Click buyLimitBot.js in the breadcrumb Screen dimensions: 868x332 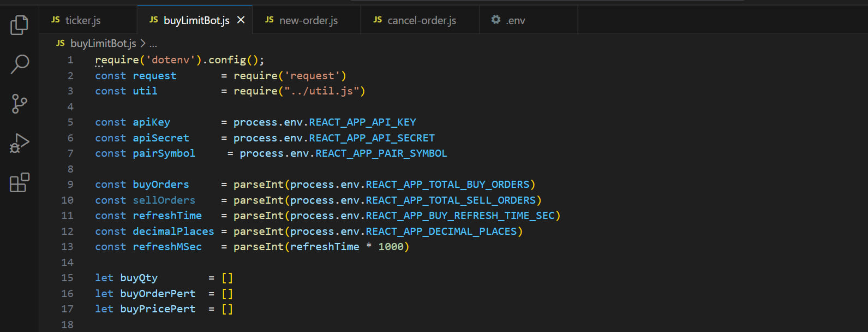click(103, 43)
